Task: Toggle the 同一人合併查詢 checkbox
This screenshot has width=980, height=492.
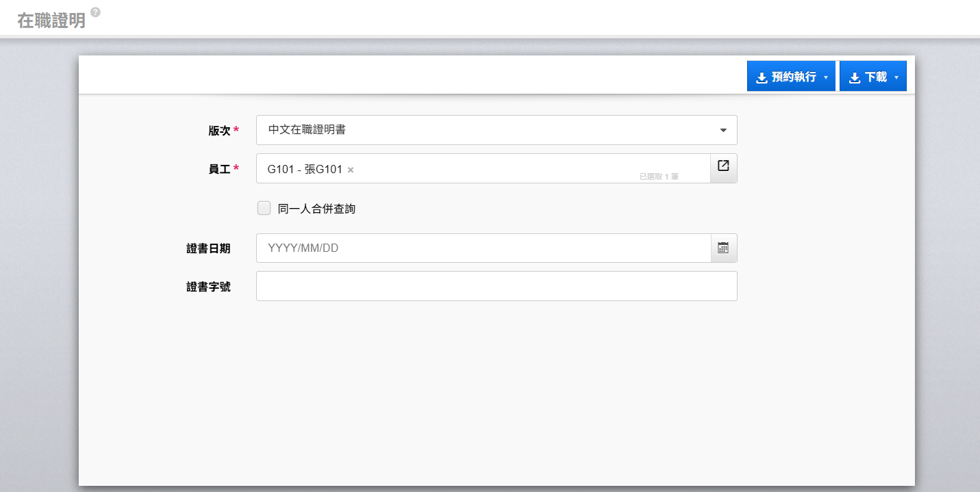Action: click(264, 209)
